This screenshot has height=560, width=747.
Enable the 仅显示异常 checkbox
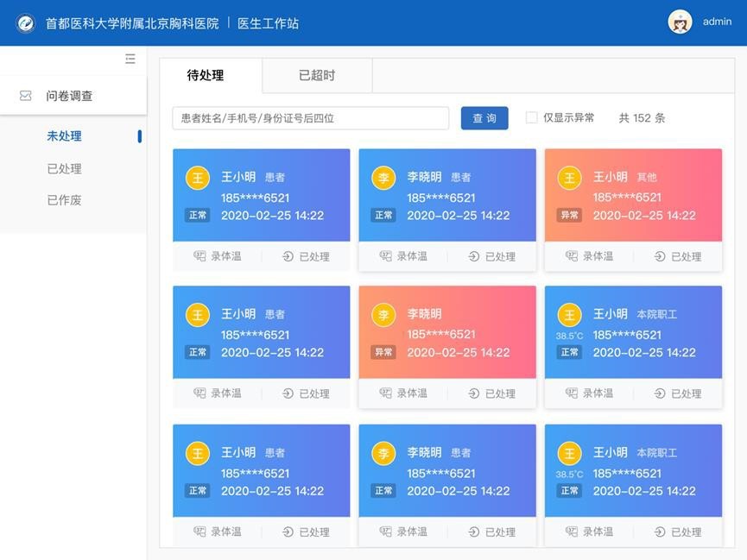532,117
